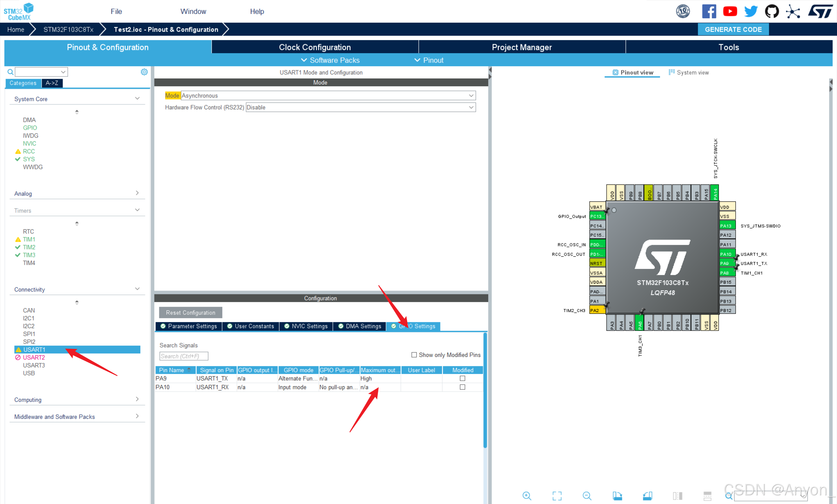Check the Modified box for PA10
The height and width of the screenshot is (504, 837).
(x=462, y=387)
